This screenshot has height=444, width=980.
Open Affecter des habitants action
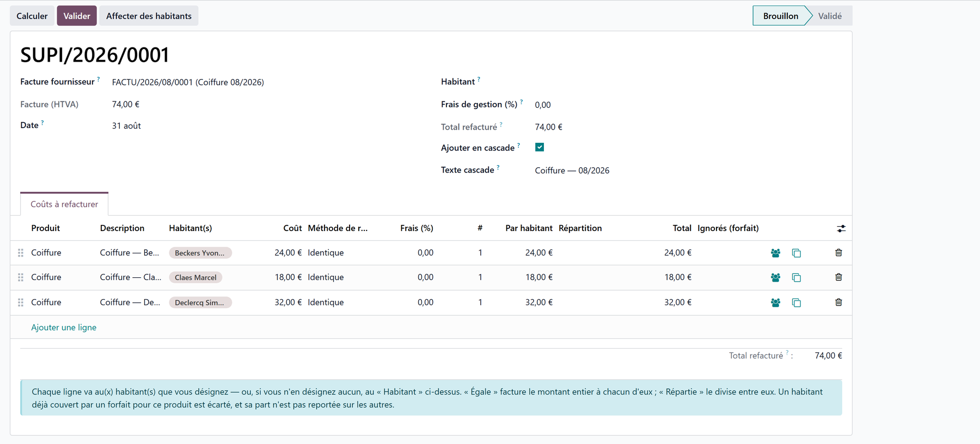click(149, 16)
